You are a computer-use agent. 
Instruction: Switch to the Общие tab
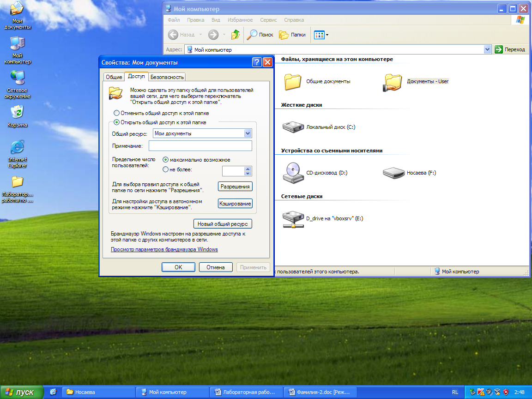click(x=114, y=77)
